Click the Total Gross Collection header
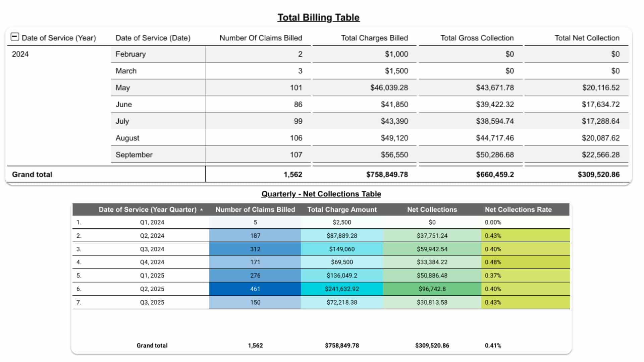The image size is (644, 362). [x=477, y=38]
